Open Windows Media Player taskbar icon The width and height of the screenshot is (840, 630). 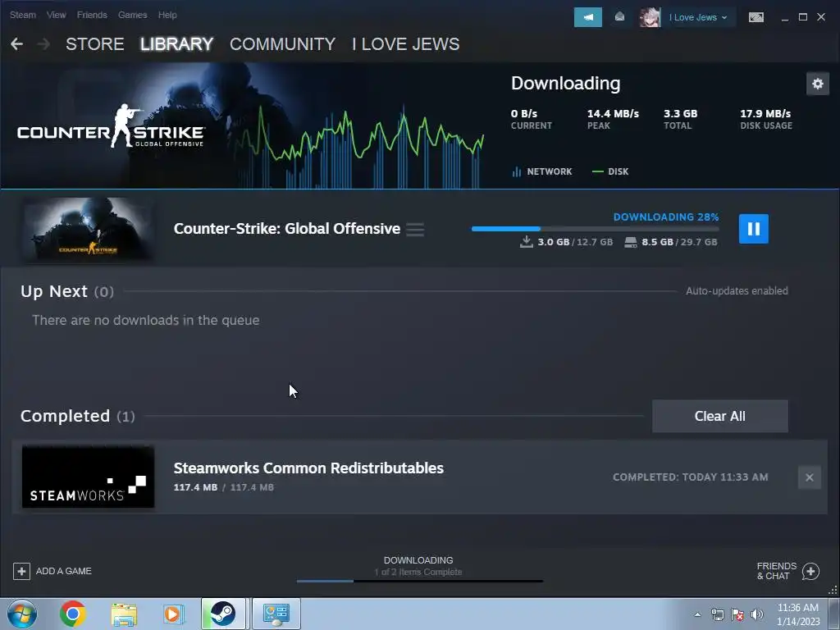click(x=172, y=614)
